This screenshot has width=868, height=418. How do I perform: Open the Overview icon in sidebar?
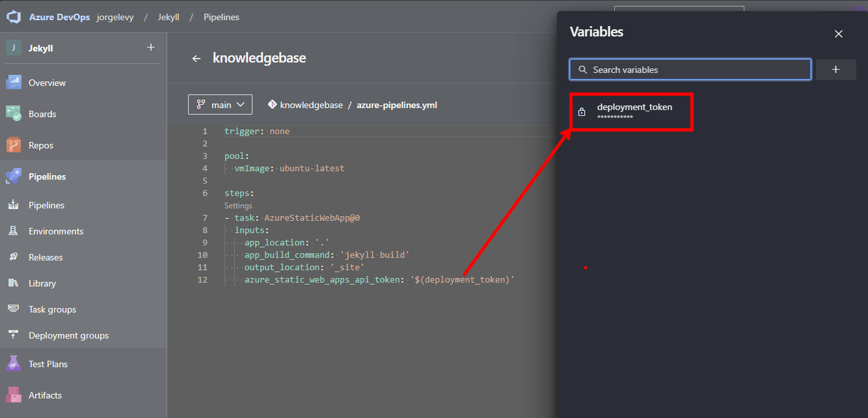[x=14, y=83]
